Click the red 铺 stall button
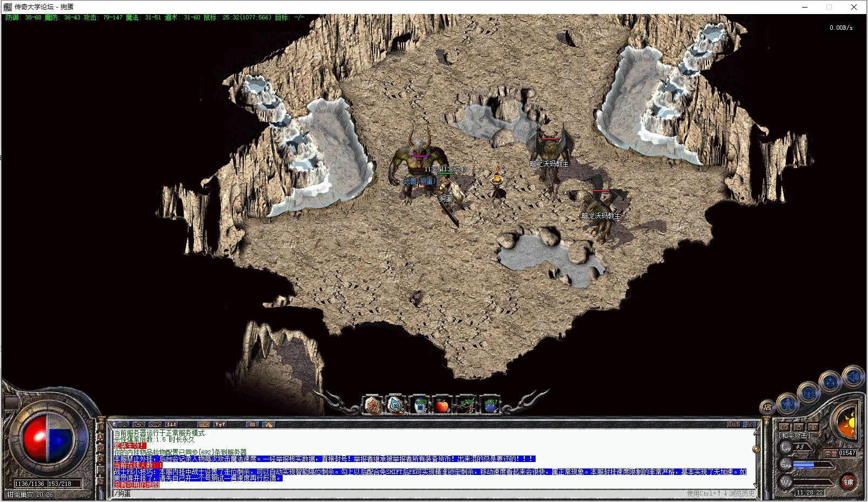The width and height of the screenshot is (868, 502). click(849, 482)
